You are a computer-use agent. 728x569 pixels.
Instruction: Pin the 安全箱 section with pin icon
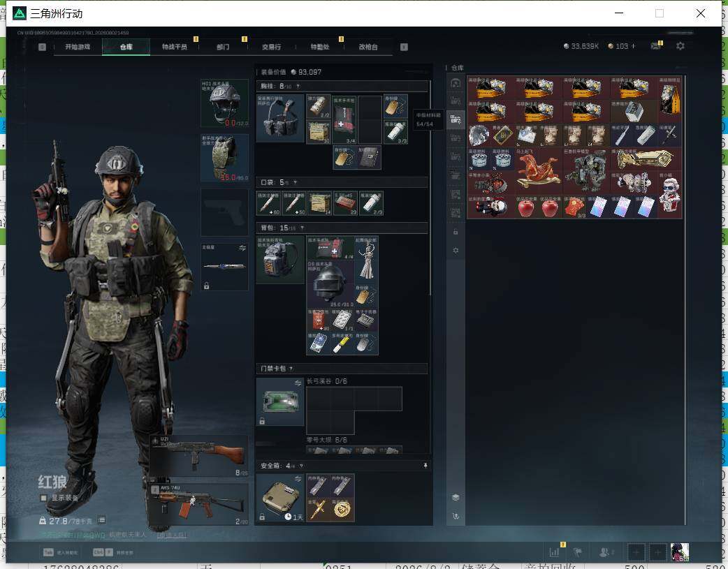(x=425, y=466)
